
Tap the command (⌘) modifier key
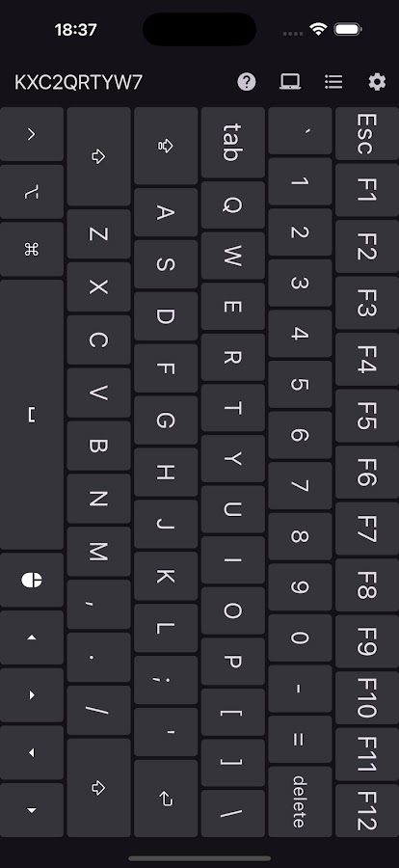pos(32,250)
